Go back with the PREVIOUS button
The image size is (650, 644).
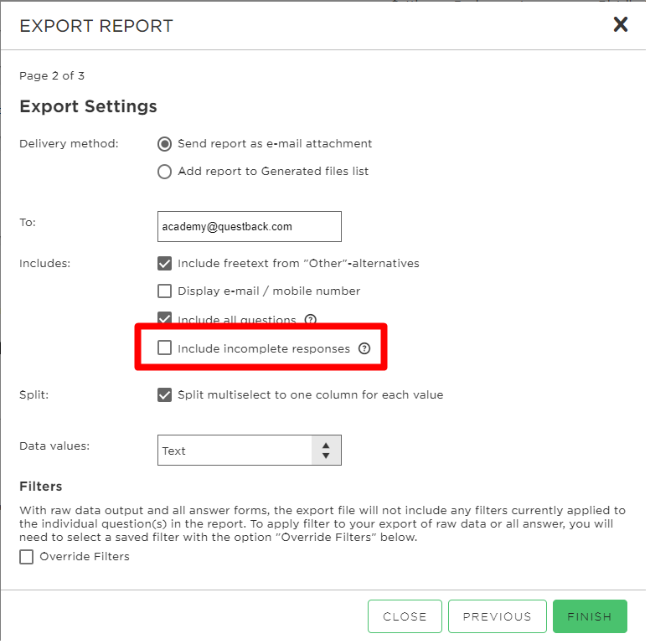[x=497, y=616]
